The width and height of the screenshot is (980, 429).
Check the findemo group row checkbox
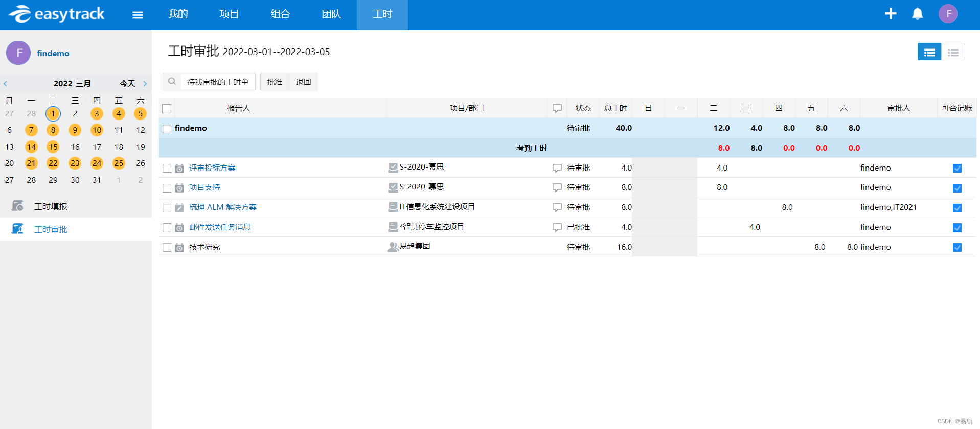(167, 129)
